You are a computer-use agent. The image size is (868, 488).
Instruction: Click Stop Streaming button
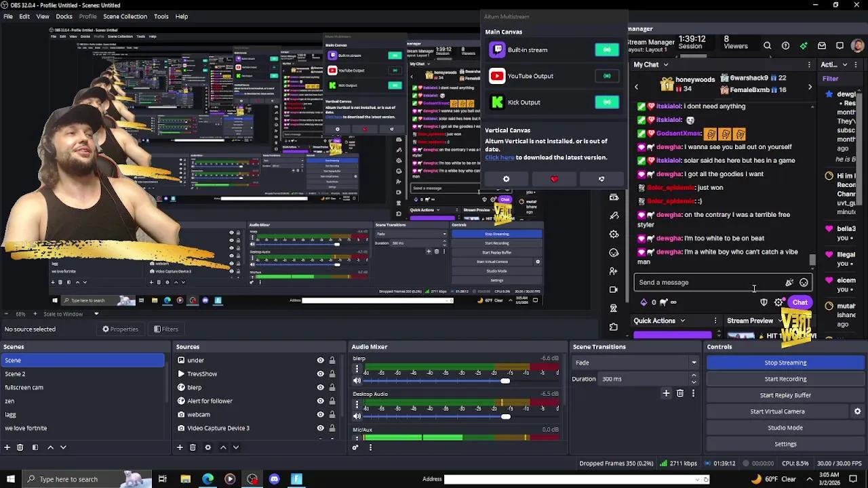pos(785,363)
